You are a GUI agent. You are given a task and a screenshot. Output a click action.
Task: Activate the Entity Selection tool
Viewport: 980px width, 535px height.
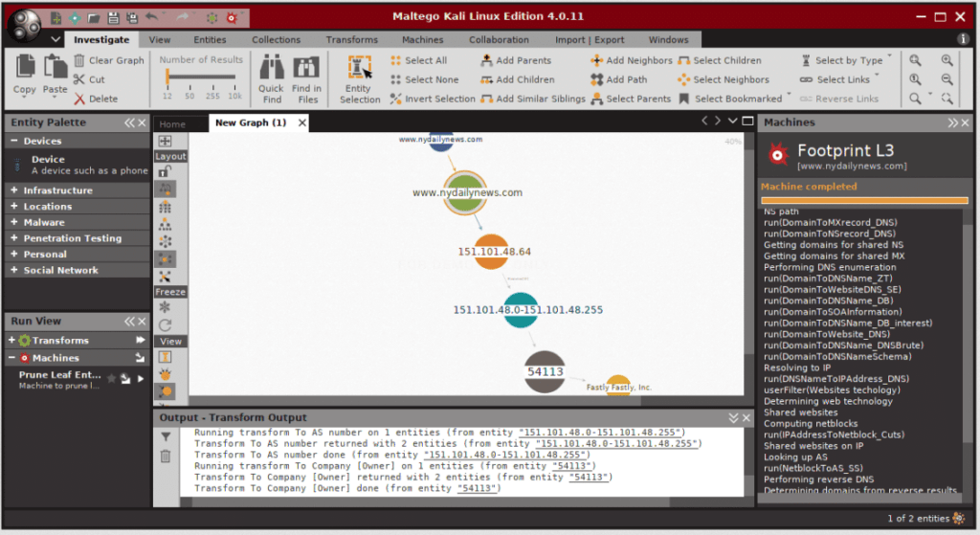pos(360,78)
